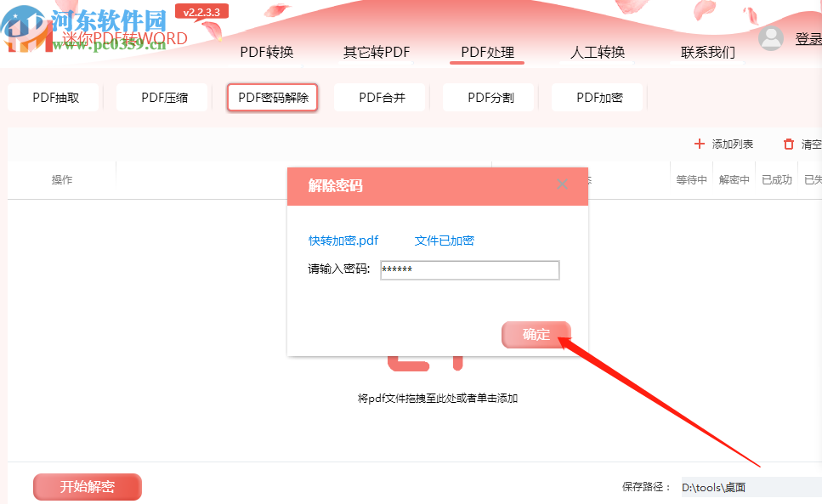This screenshot has width=822, height=504.
Task: Confirm password removal with 确定 button
Action: coord(536,335)
